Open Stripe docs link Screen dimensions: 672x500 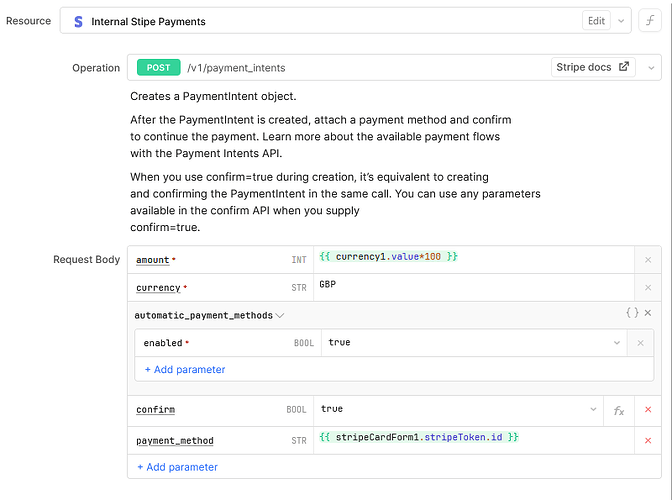pos(593,67)
